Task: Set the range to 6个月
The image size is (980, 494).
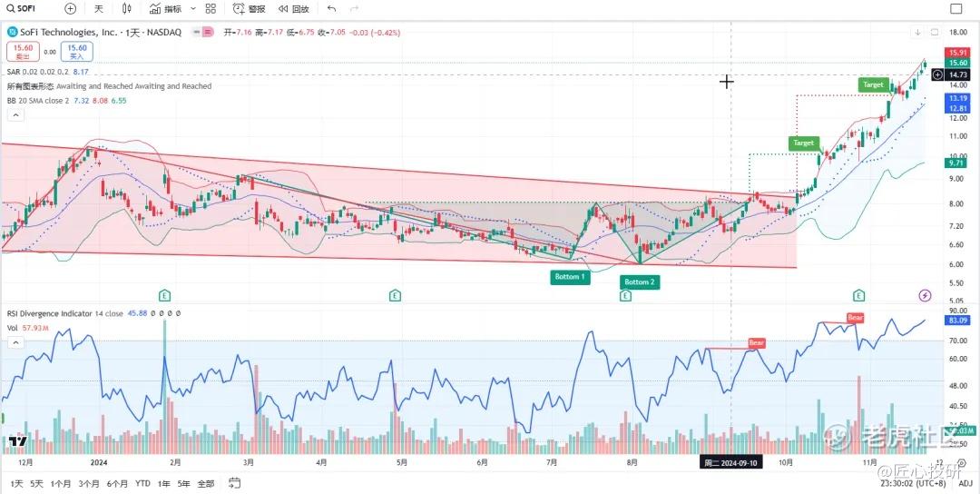Action: tap(117, 483)
